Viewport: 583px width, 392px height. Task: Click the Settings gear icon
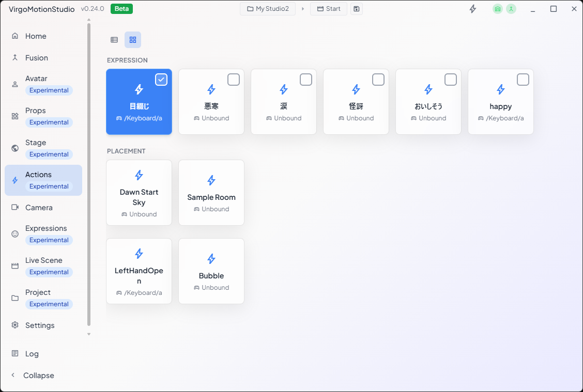coord(15,325)
